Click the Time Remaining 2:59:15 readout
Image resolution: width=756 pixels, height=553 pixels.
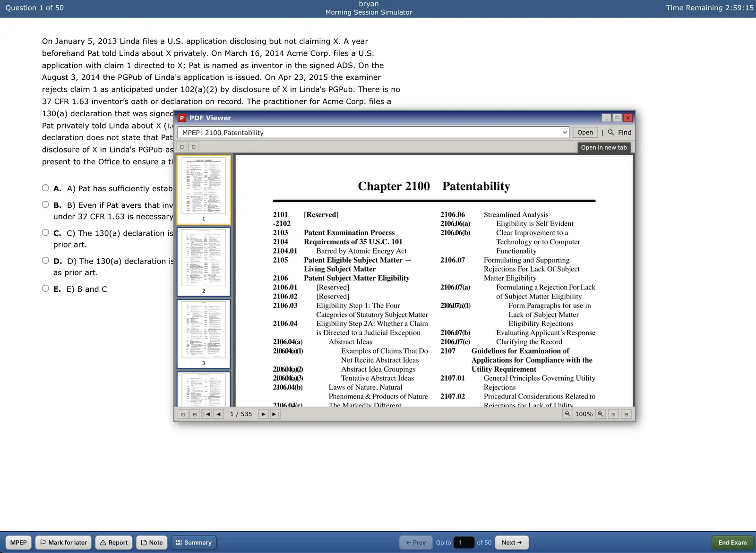(710, 8)
